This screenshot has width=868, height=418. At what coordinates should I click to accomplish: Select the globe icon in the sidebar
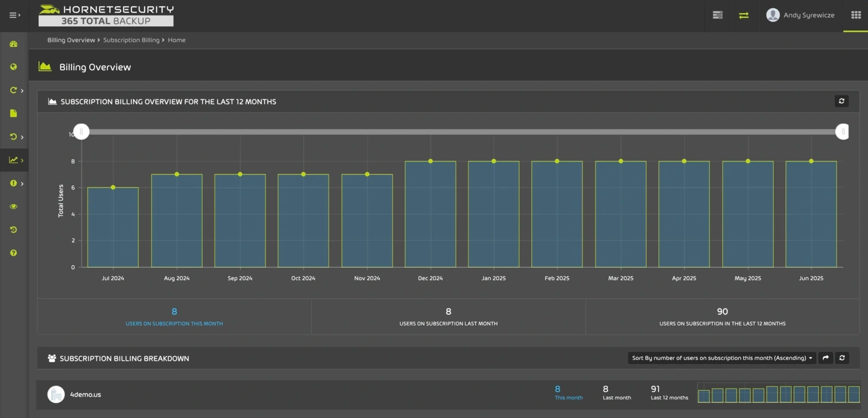[13, 67]
